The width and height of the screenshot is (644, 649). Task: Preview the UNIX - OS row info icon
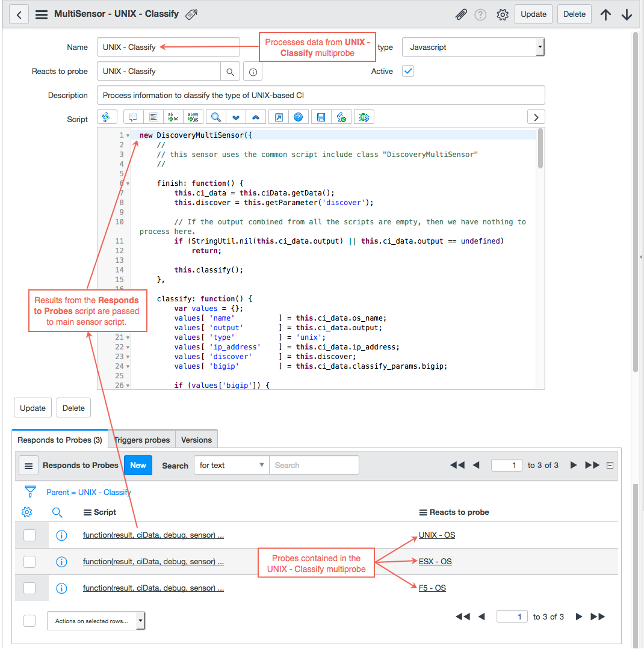(x=61, y=535)
